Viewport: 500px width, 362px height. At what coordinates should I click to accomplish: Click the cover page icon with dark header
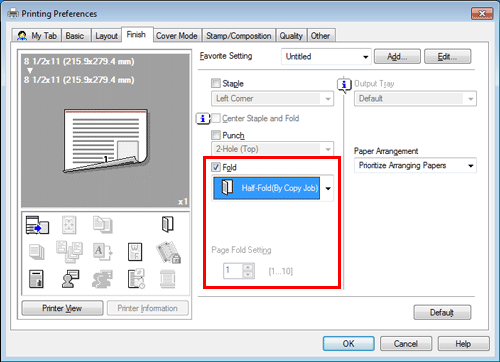36,279
